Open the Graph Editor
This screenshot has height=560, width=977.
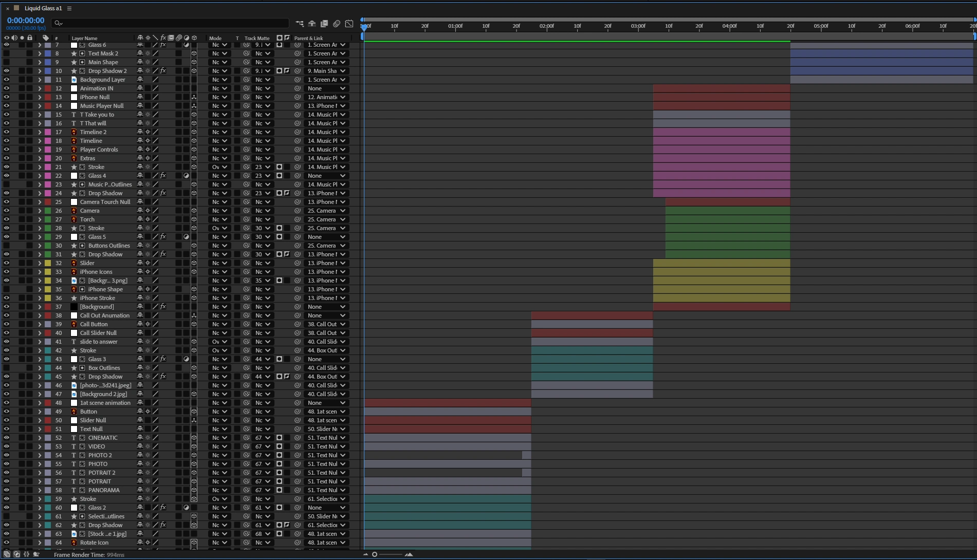click(x=349, y=24)
